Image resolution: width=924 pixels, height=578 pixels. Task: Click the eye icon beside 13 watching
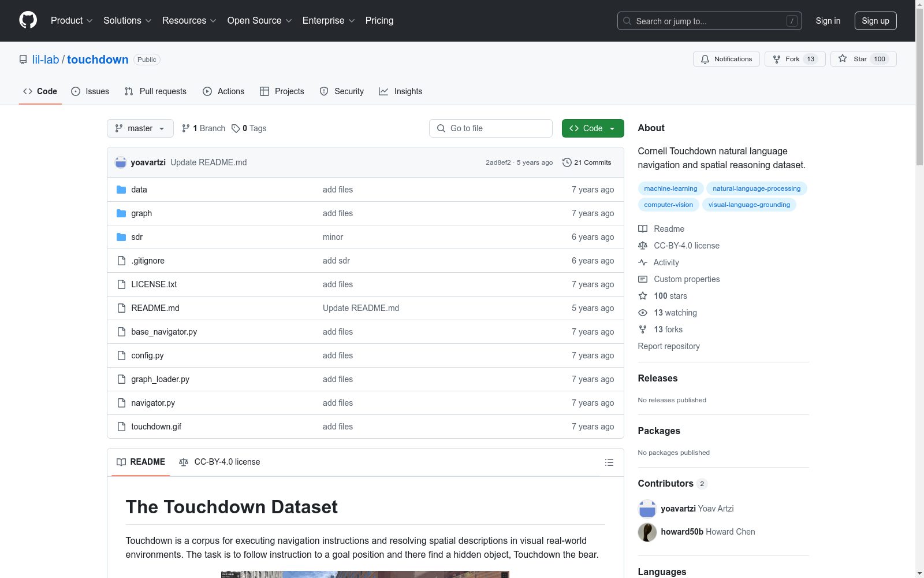pos(643,313)
